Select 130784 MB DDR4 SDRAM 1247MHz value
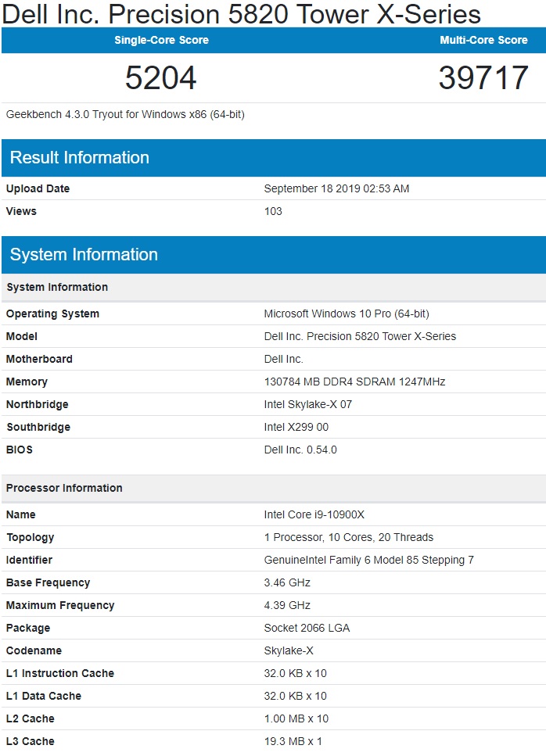The image size is (546, 756). [354, 382]
